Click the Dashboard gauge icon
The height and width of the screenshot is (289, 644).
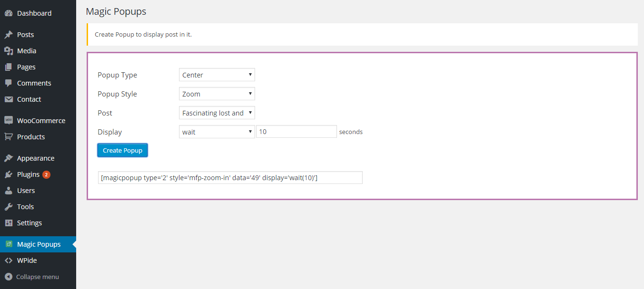pos(8,13)
